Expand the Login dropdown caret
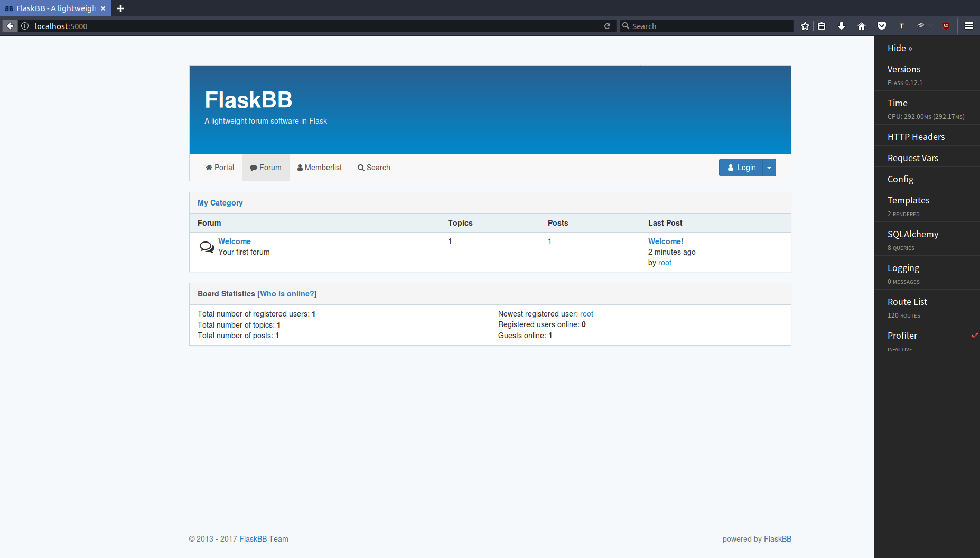 pos(769,168)
